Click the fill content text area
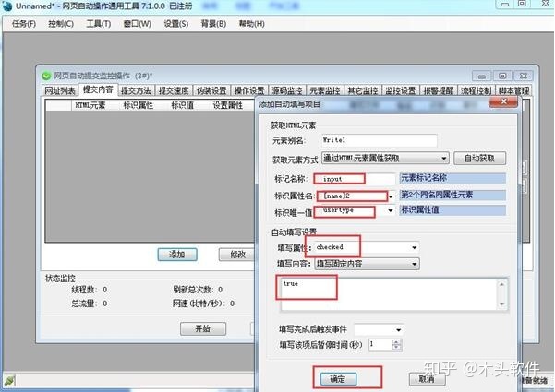Viewport: 555px width, 392px height. pyautogui.click(x=390, y=294)
